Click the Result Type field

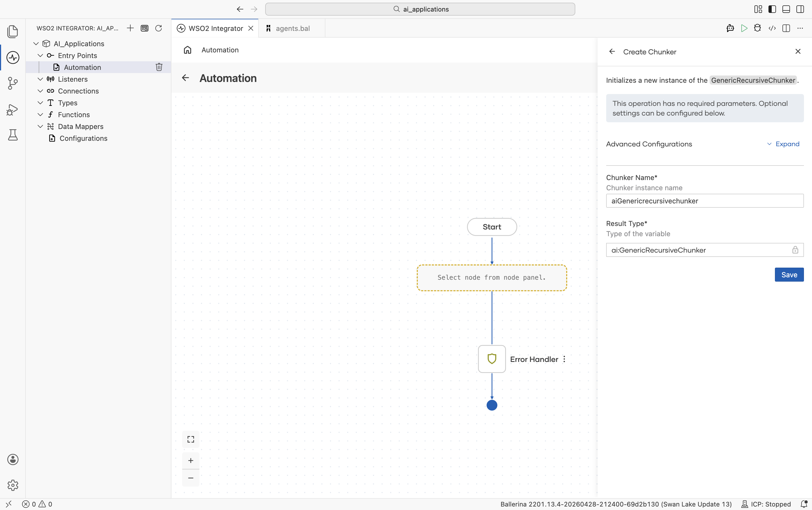(705, 250)
